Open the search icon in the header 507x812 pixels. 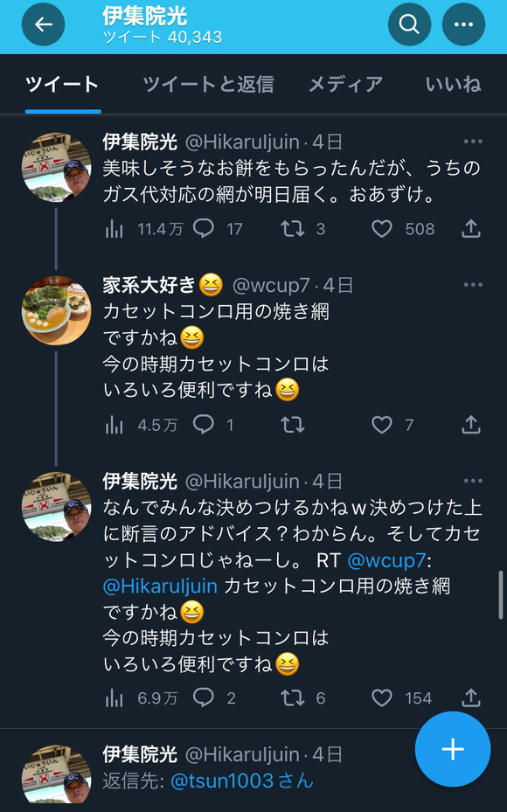[x=408, y=24]
